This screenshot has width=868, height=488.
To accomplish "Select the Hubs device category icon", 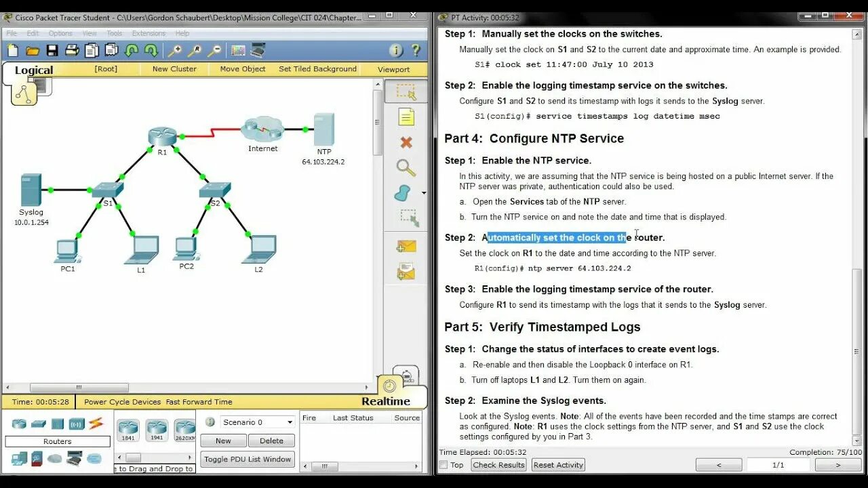I will pyautogui.click(x=58, y=424).
